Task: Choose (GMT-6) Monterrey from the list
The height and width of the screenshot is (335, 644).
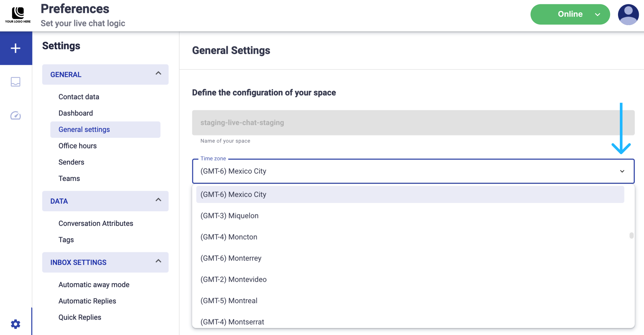Action: pos(231,258)
